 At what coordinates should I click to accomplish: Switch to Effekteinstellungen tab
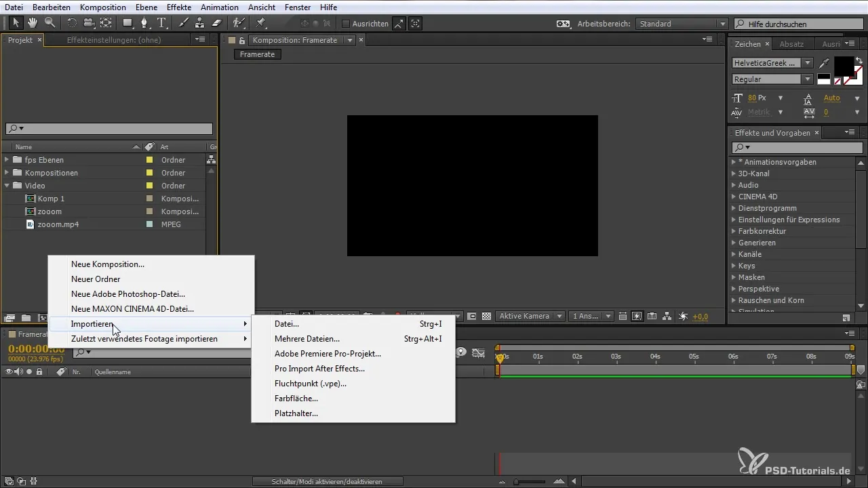coord(114,40)
